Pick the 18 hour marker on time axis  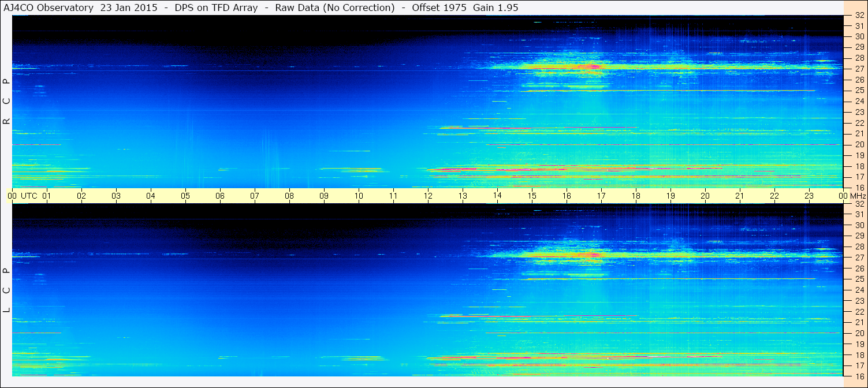click(x=636, y=196)
